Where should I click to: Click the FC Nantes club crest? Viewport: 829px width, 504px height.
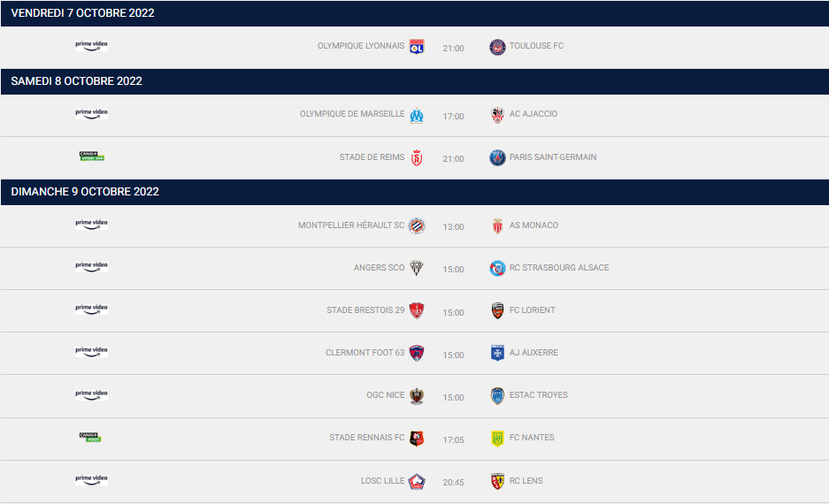[x=497, y=439]
